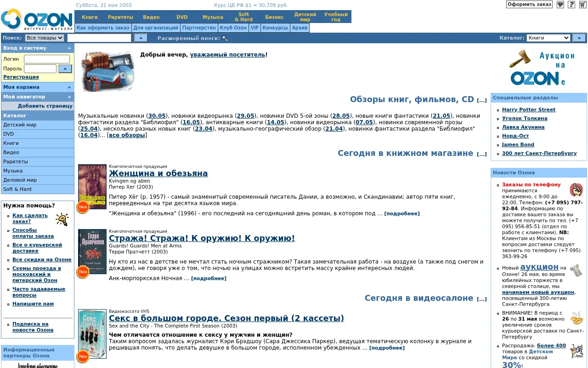
Task: Click the telephone icon in Ozon news
Action: pyautogui.click(x=576, y=189)
